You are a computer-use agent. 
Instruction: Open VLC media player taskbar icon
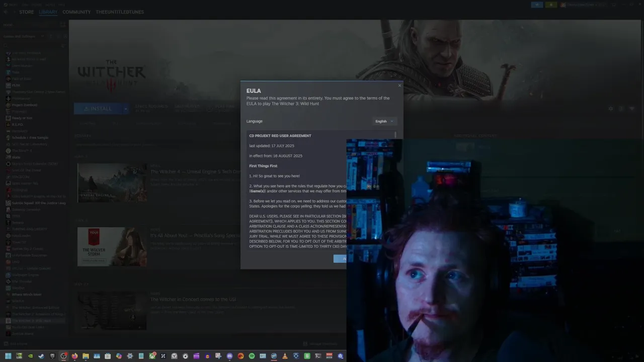tap(285, 356)
